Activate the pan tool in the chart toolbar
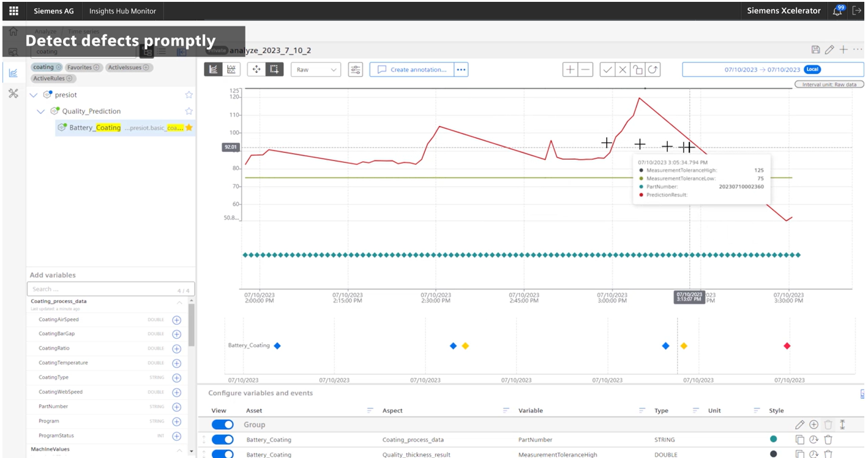The width and height of the screenshot is (868, 458). pyautogui.click(x=256, y=69)
